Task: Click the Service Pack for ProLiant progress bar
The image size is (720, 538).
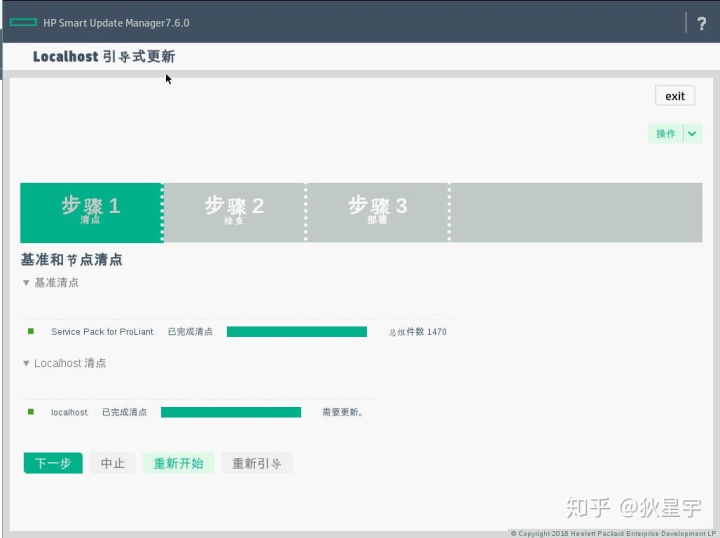Action: [297, 331]
